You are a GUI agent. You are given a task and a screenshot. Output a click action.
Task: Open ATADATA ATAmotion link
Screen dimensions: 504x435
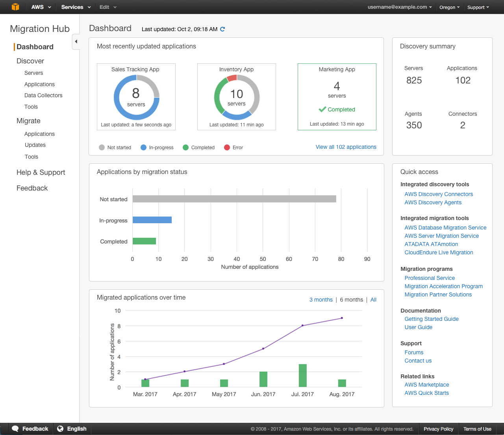(x=431, y=244)
